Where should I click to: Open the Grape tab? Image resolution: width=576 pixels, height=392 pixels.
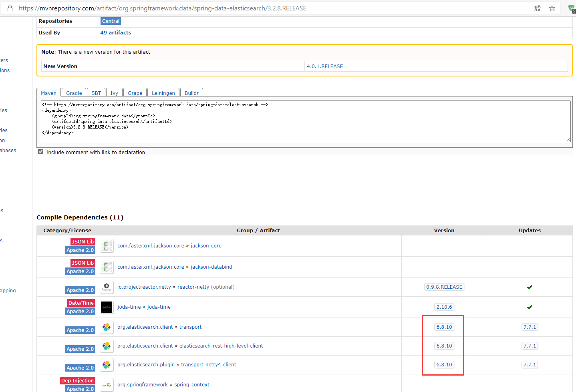(135, 92)
